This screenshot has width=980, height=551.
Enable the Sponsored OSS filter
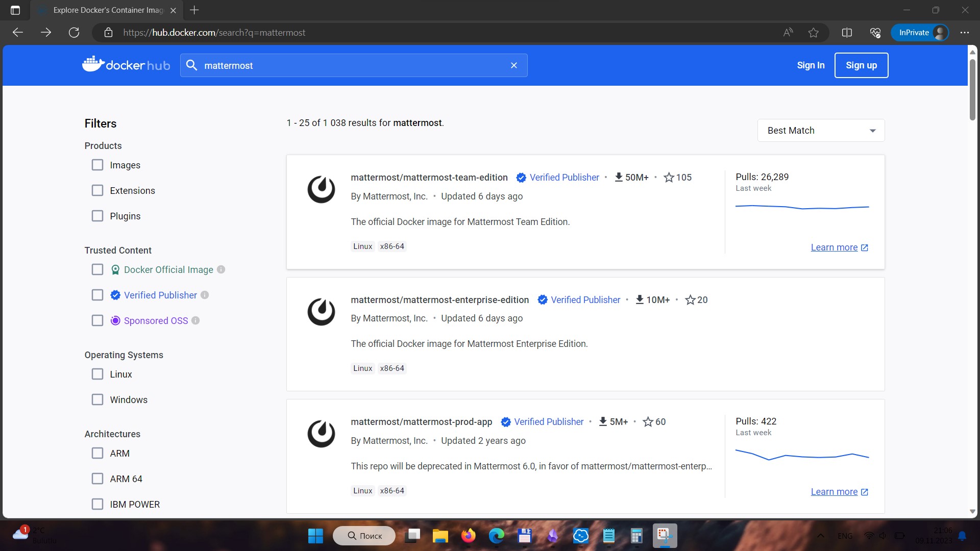pyautogui.click(x=97, y=320)
